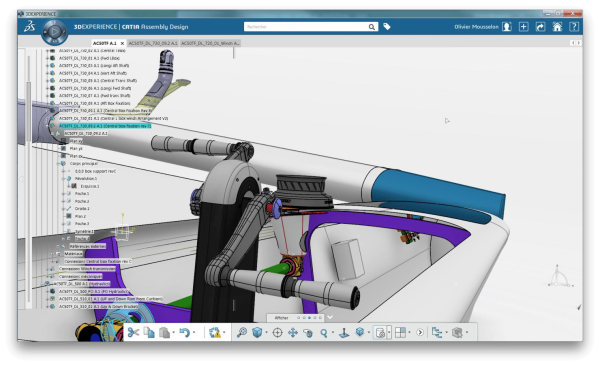The height and width of the screenshot is (366, 600).
Task: Expand the Révolution.1 tree node
Action: [x=64, y=178]
